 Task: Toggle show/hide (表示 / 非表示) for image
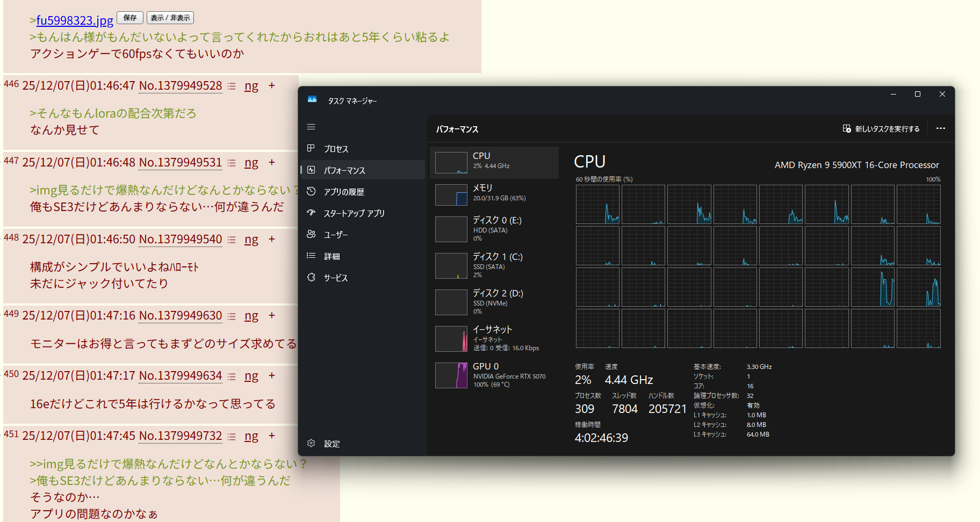(x=170, y=18)
